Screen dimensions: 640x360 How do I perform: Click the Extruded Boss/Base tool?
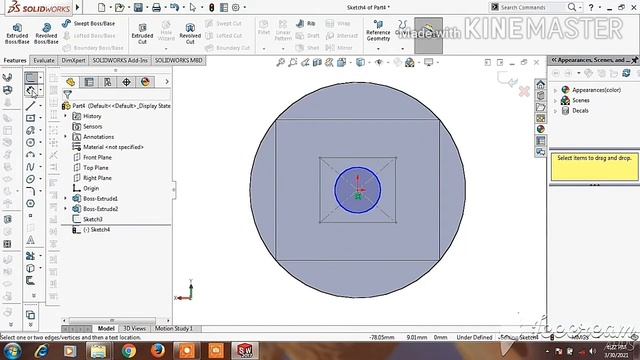coord(17,33)
